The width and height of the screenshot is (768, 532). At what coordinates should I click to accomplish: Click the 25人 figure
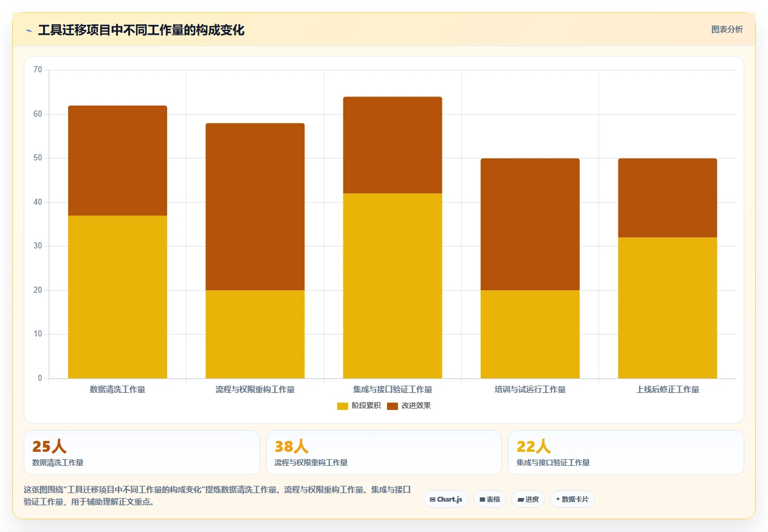click(49, 446)
